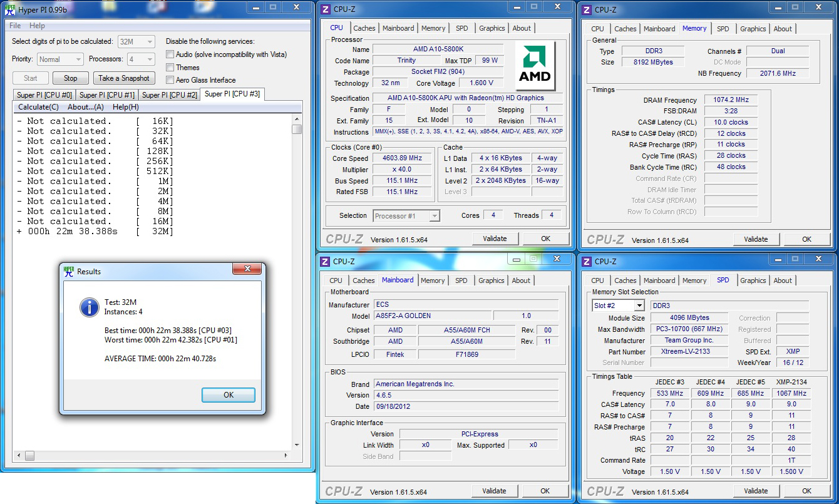Viewport: 839px width, 504px height.
Task: Expand the Processors count dropdown
Action: (x=141, y=59)
